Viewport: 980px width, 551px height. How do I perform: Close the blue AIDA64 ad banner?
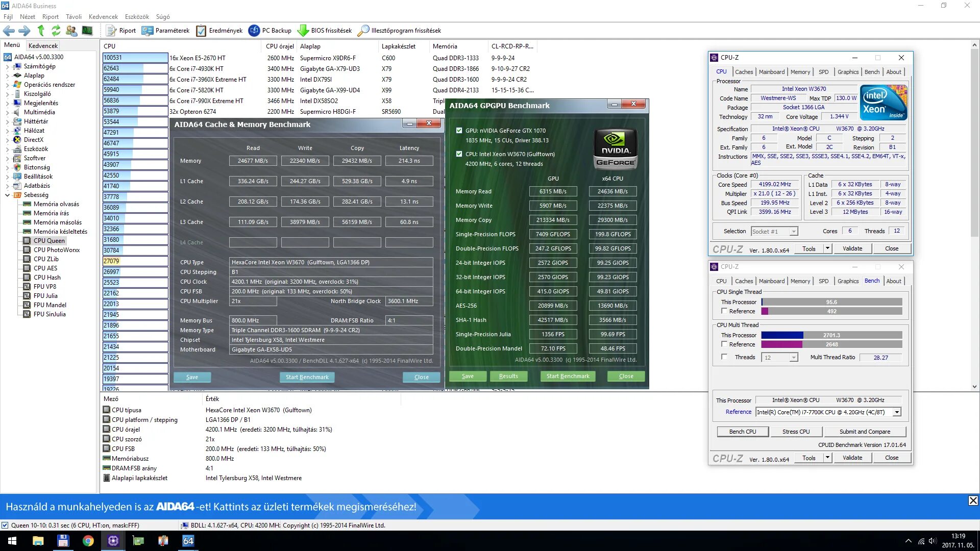973,500
